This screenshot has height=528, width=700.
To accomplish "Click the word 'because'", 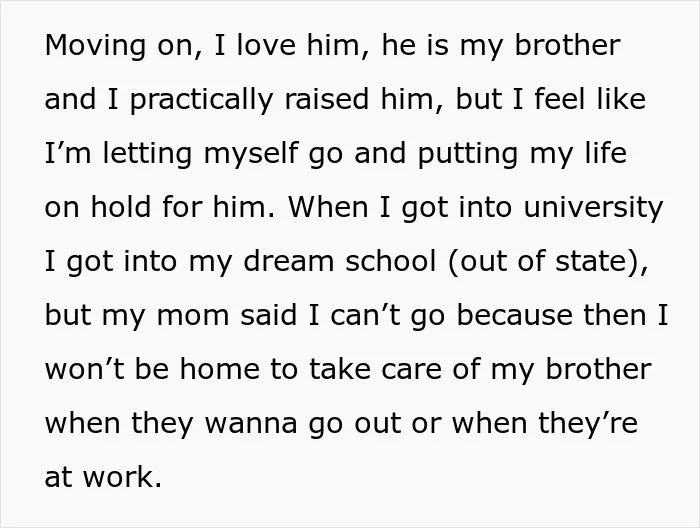I will click(515, 315).
